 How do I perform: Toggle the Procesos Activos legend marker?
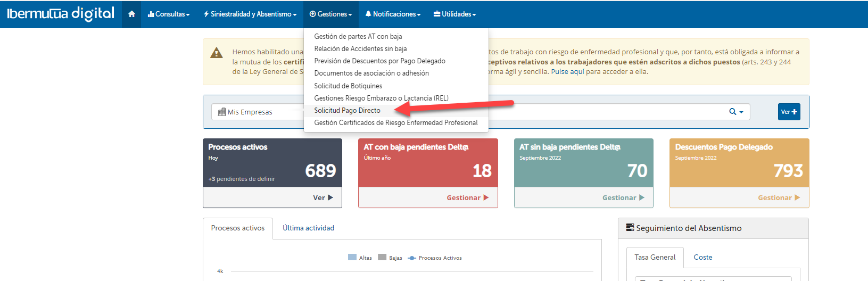click(x=412, y=258)
